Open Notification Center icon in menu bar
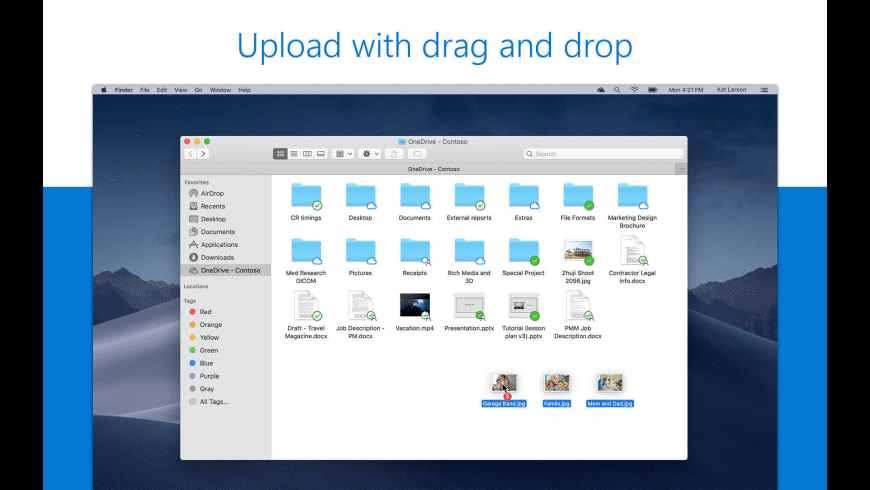 [764, 89]
